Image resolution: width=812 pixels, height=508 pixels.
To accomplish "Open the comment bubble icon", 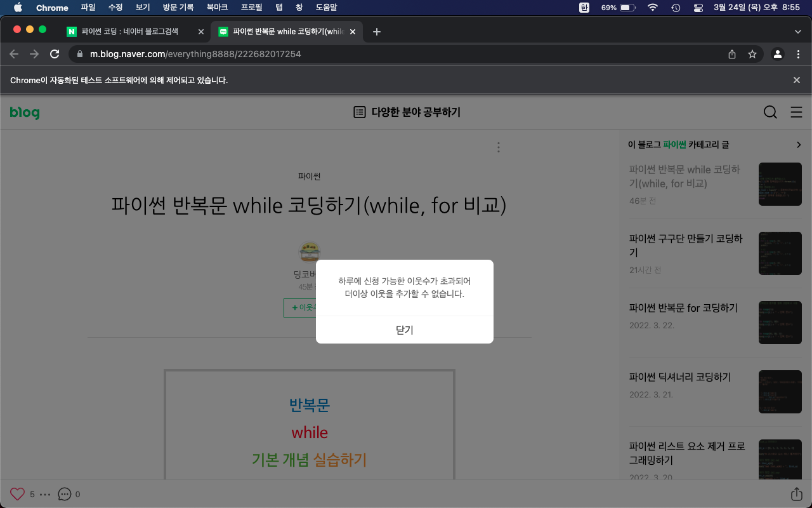I will (65, 494).
